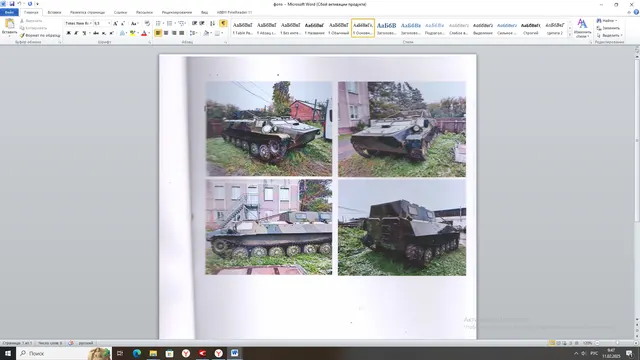Image resolution: width=640 pixels, height=360 pixels.
Task: Open File Explorer from taskbar
Action: (x=153, y=353)
